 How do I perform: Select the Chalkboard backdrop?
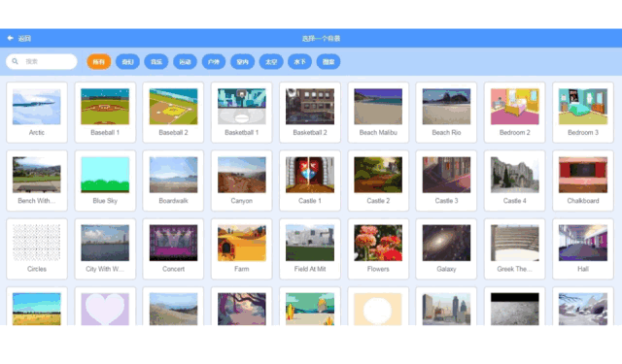tap(583, 181)
